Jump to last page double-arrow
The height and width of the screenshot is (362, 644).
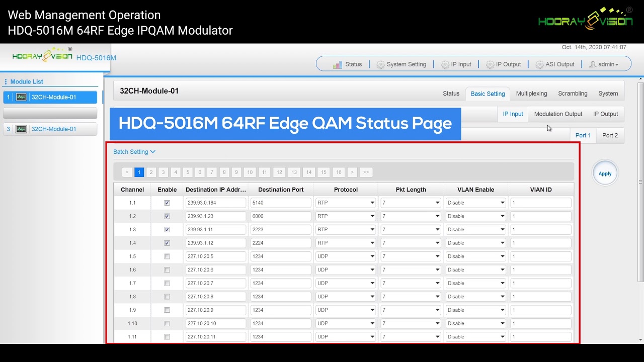(x=366, y=172)
